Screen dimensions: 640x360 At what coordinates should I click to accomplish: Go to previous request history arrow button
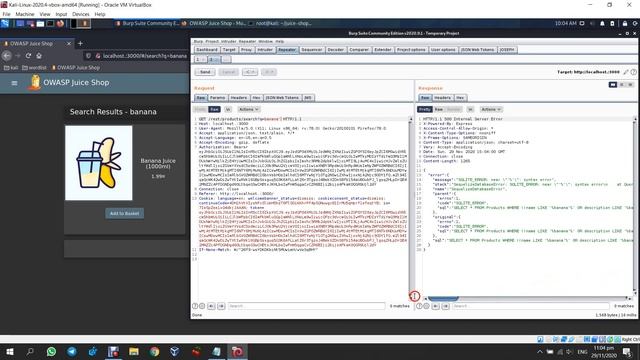click(x=250, y=72)
